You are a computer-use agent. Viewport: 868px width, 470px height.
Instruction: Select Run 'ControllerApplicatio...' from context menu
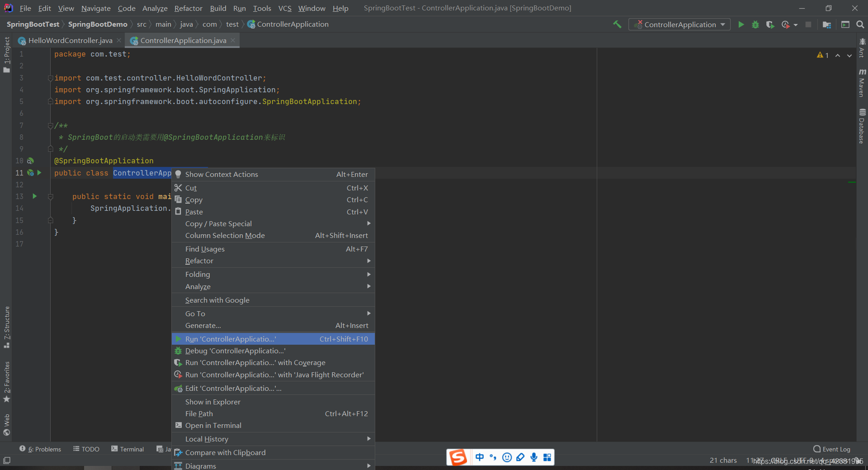click(x=273, y=339)
